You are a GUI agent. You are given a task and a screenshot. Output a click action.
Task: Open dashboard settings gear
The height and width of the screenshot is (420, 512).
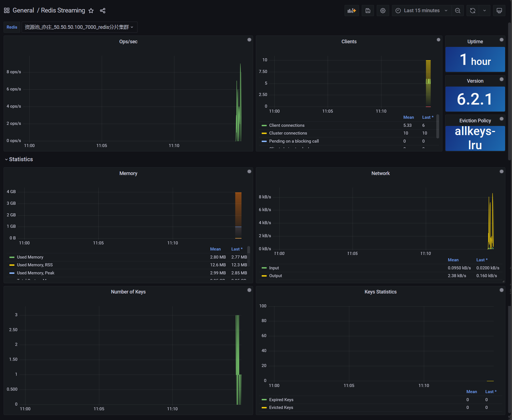[x=383, y=11]
